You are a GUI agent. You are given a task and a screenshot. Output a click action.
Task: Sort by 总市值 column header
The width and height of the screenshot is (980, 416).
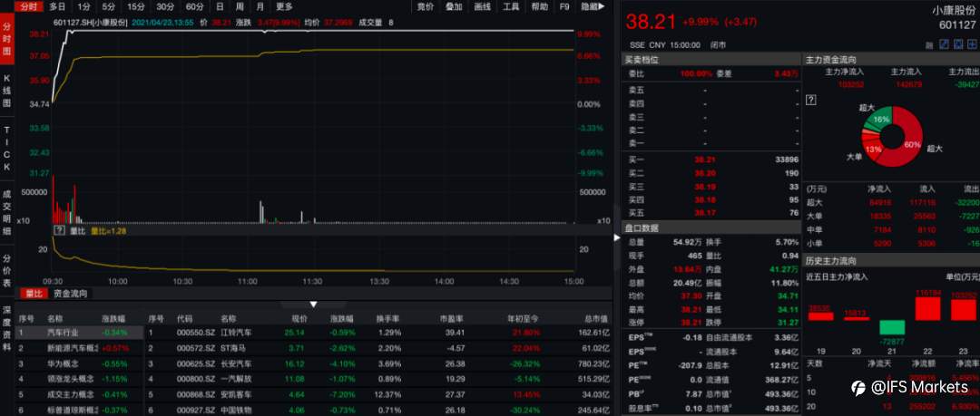(595, 318)
